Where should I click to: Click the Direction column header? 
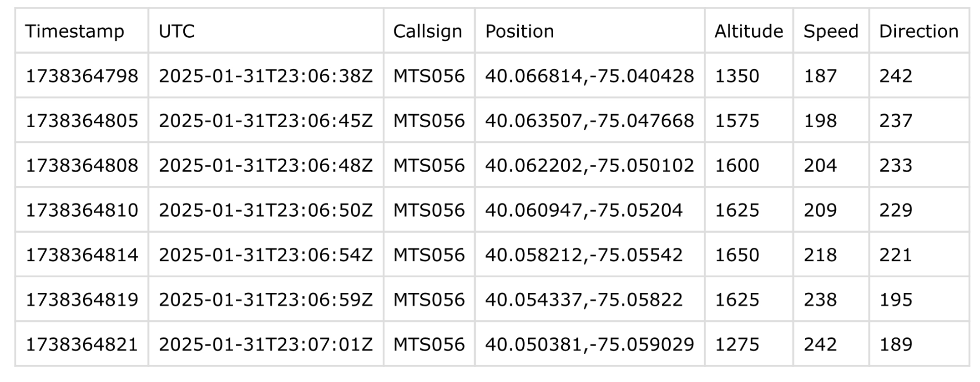(x=919, y=31)
